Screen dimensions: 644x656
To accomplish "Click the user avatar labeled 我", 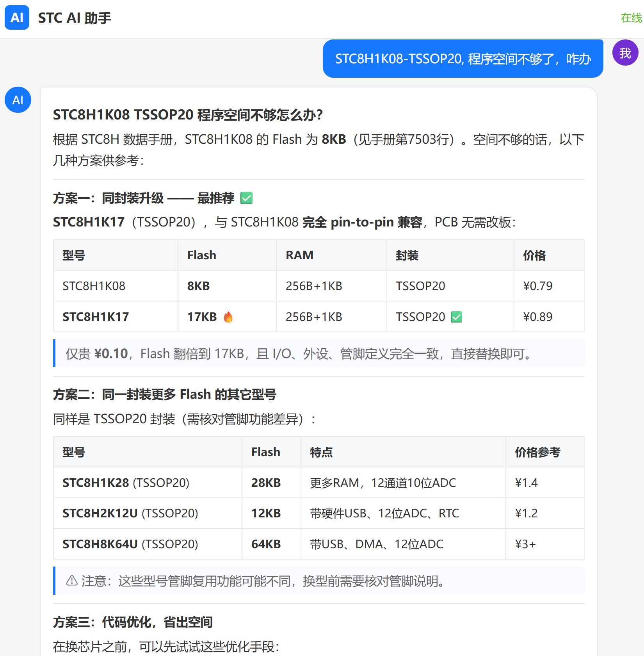I will (x=625, y=53).
